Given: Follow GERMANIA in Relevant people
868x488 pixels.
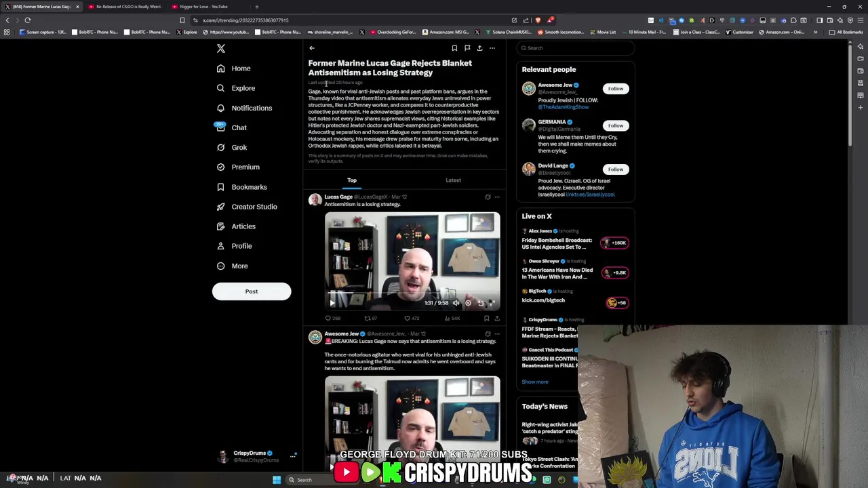Looking at the screenshot, I should click(616, 125).
